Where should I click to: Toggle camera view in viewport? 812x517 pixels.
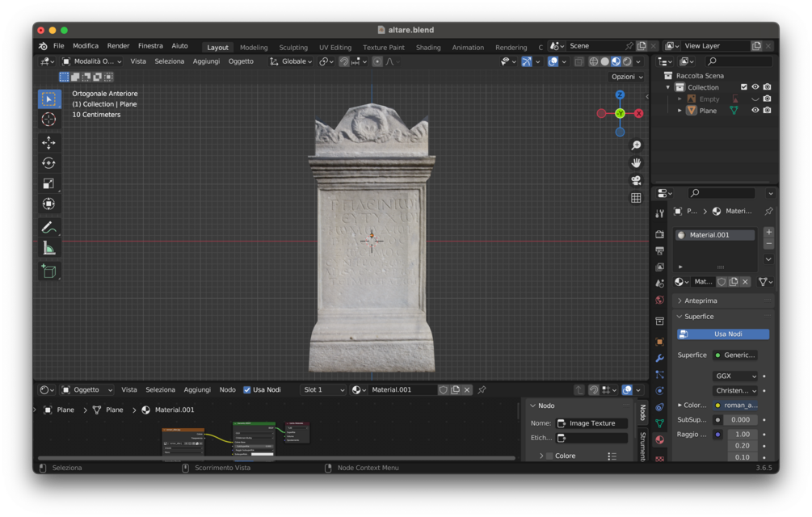[x=636, y=180]
